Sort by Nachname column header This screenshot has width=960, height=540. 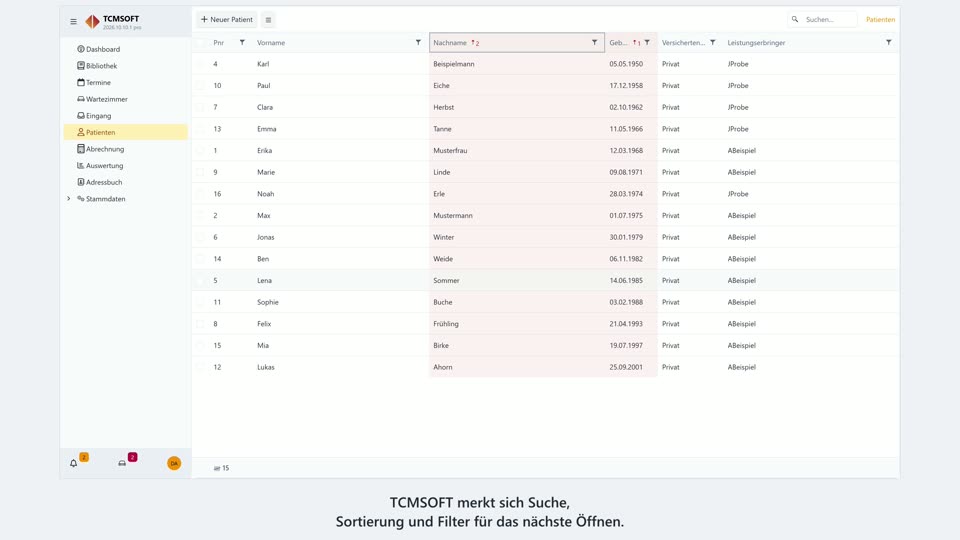pyautogui.click(x=450, y=43)
